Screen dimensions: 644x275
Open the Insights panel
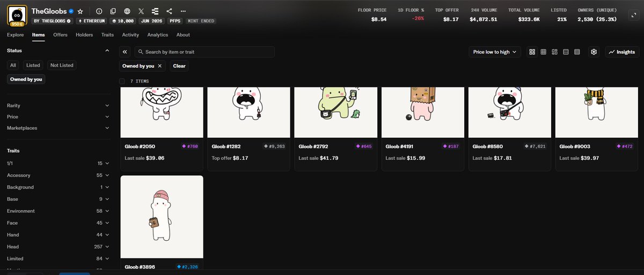(x=622, y=52)
